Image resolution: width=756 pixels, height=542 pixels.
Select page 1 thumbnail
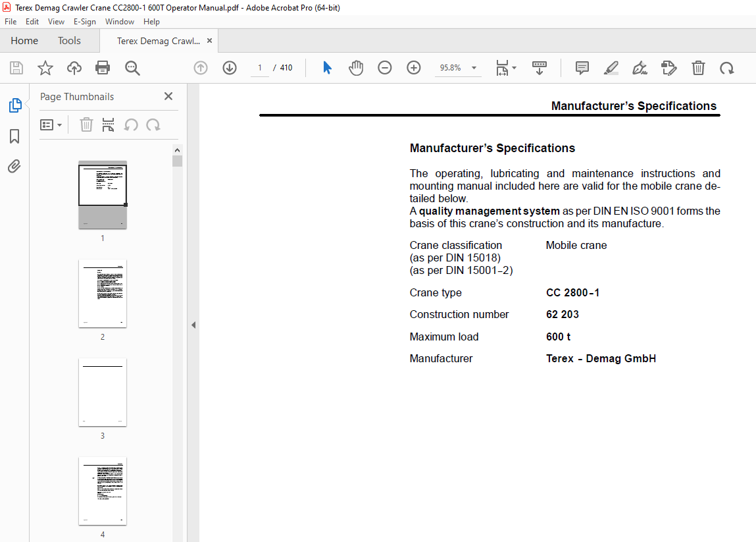tap(103, 195)
